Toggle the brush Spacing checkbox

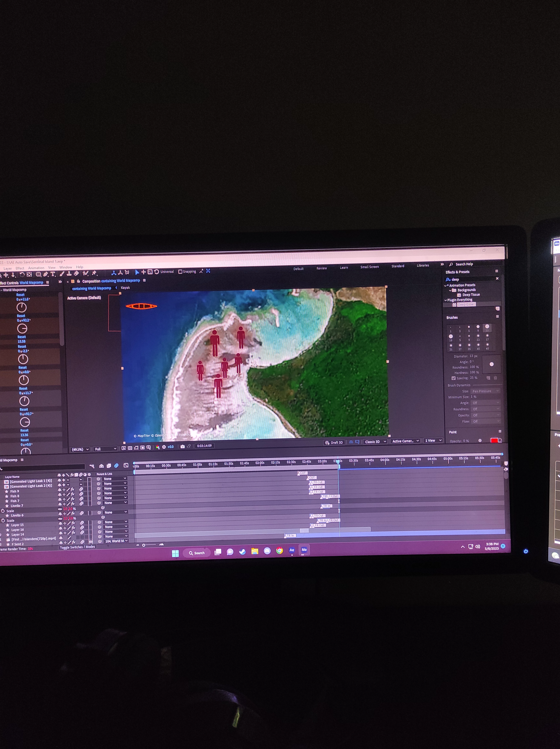click(x=453, y=378)
